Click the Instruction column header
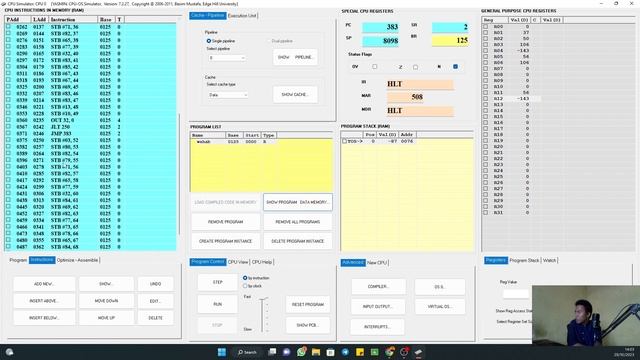This screenshot has width=640, height=360. coord(73,19)
